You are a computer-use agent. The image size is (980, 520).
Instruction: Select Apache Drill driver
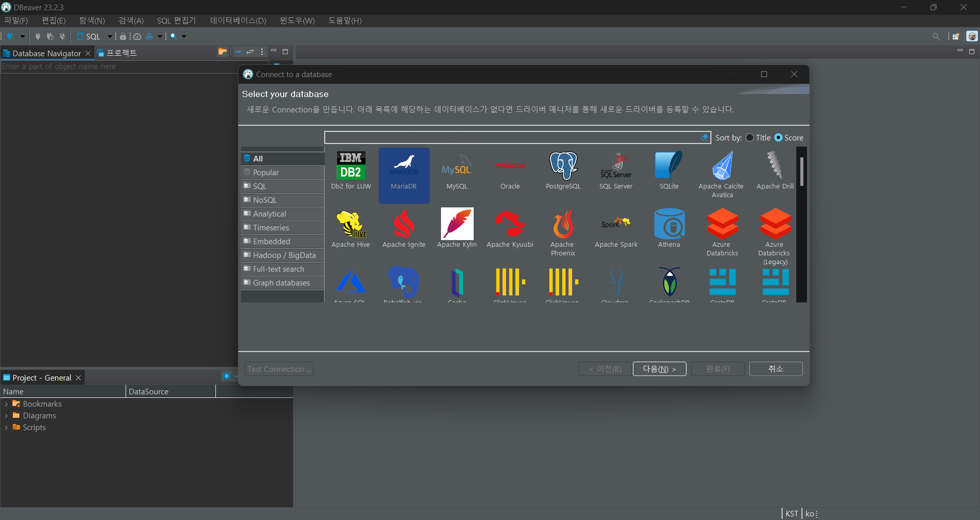click(x=775, y=171)
